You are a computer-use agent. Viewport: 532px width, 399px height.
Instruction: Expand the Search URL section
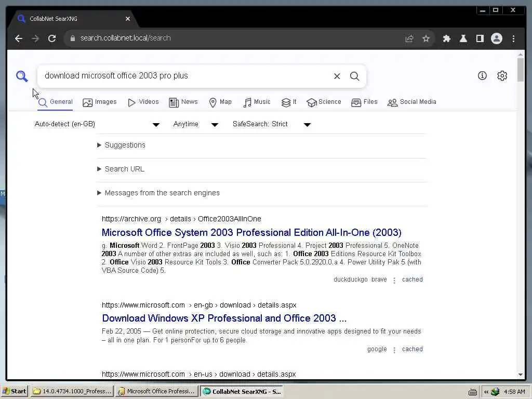(x=121, y=169)
